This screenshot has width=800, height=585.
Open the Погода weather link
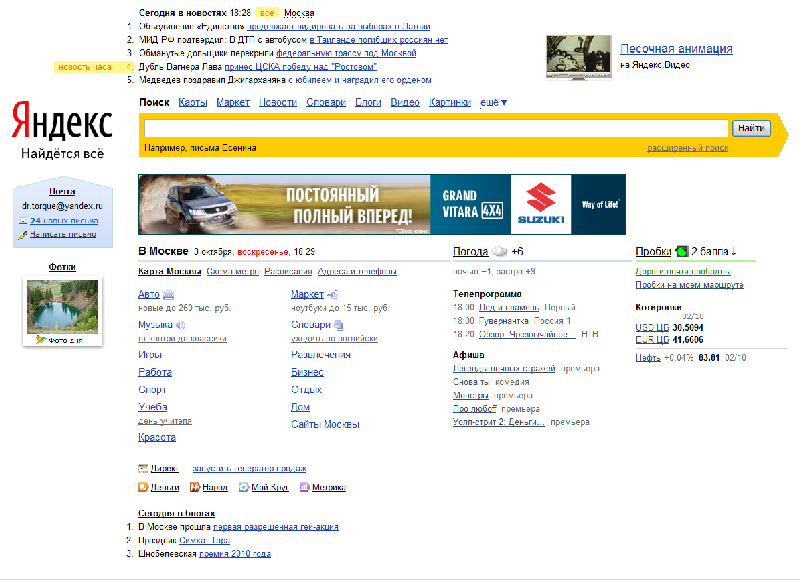coord(470,251)
